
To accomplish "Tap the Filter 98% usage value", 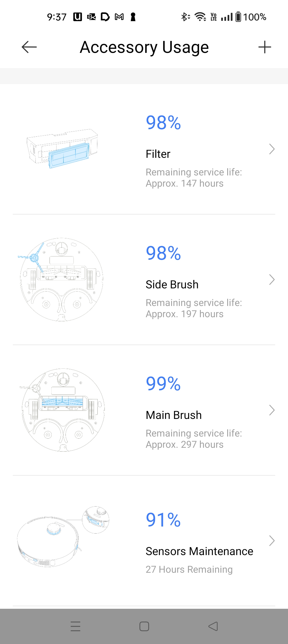I will coord(163,123).
